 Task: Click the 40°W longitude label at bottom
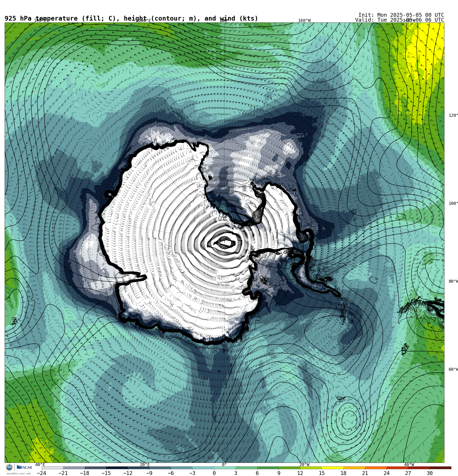(x=409, y=465)
